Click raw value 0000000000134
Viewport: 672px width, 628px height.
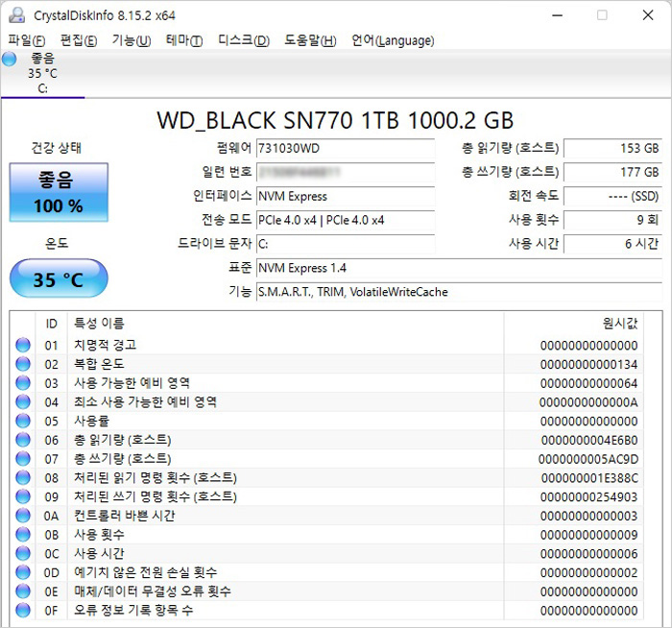click(x=588, y=364)
